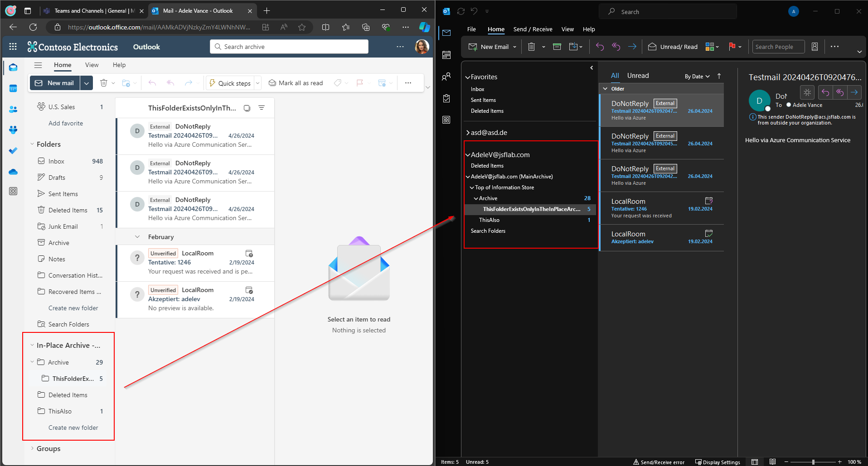Open OneDrive cloud icon in web sidebar
The width and height of the screenshot is (868, 466).
pyautogui.click(x=13, y=172)
